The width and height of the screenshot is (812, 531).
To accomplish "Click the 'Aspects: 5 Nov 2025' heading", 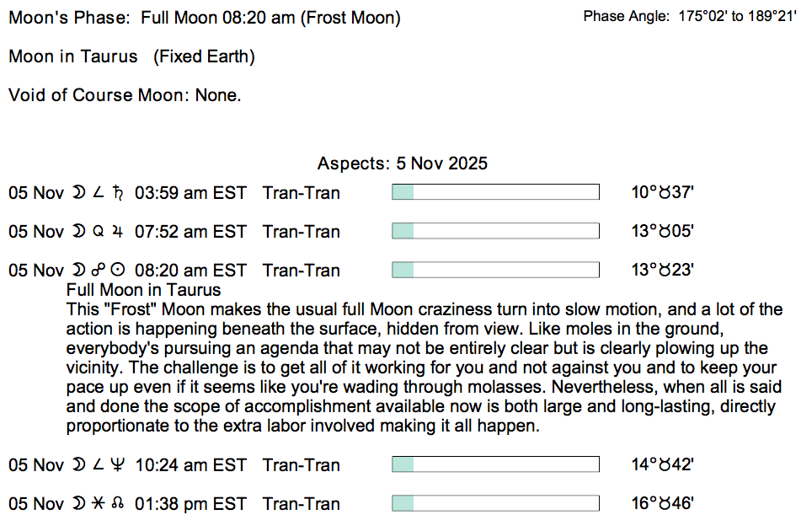I will (402, 164).
